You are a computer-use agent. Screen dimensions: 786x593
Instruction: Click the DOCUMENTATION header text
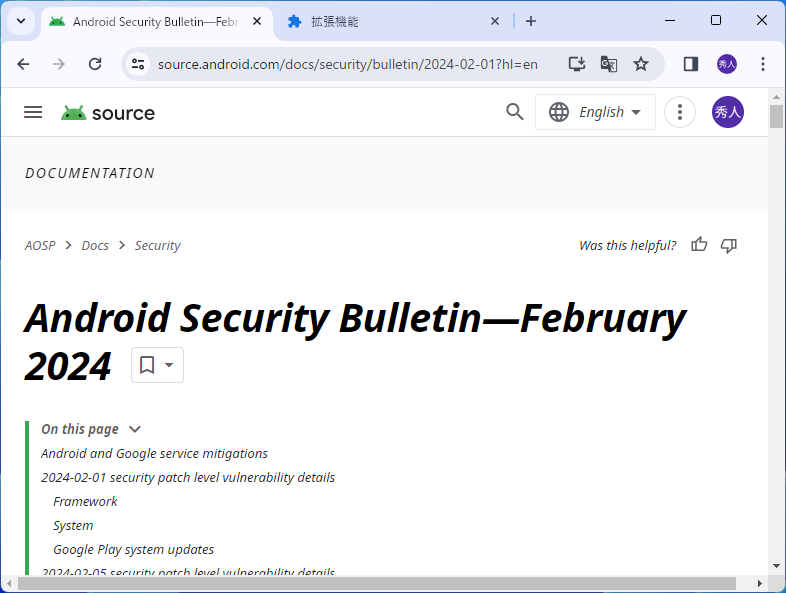coord(90,173)
